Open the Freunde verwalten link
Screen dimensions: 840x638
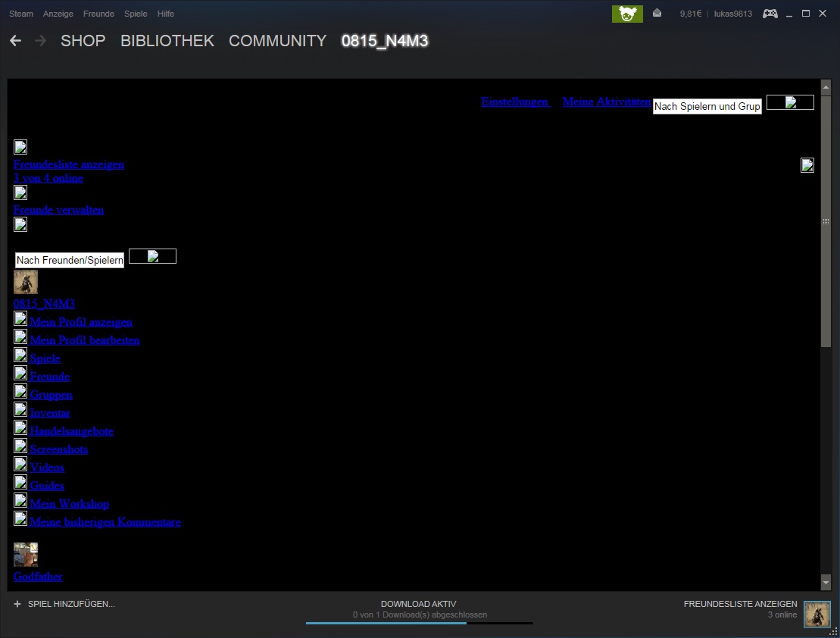58,210
